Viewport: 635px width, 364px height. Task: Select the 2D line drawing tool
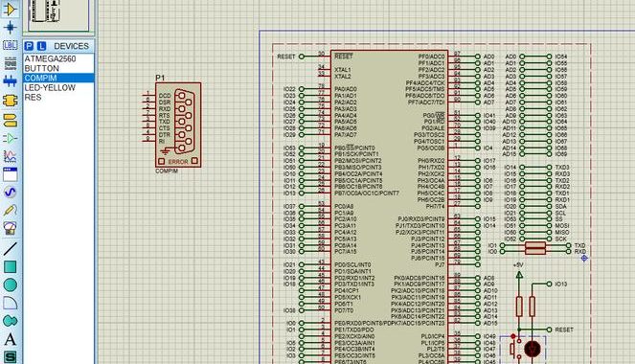[10, 249]
